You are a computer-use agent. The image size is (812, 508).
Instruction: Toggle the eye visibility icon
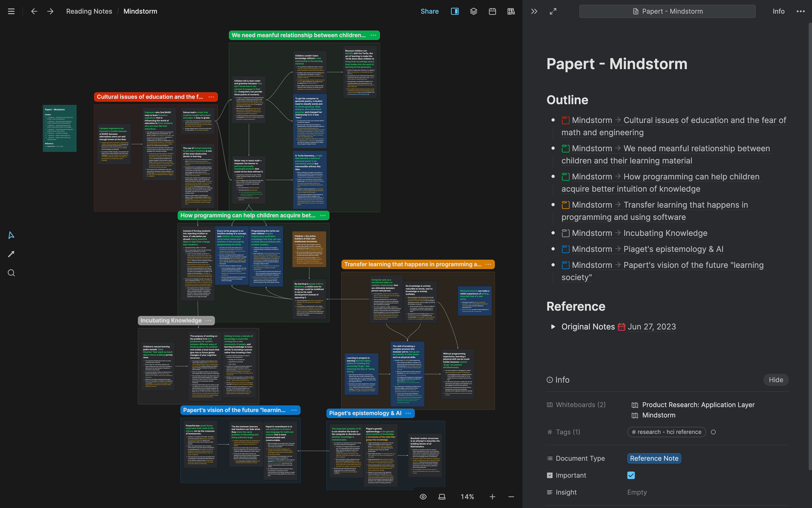[423, 497]
